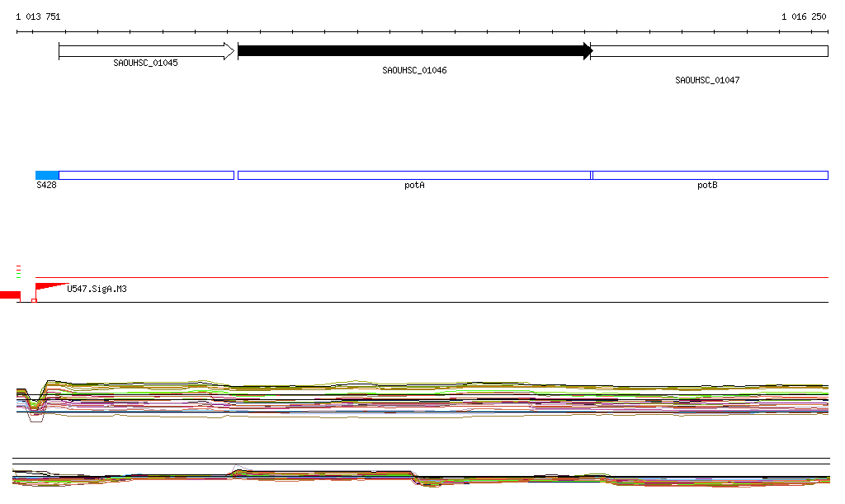Click the long red horizontal threshold line
This screenshot has width=845, height=504.
pos(429,278)
